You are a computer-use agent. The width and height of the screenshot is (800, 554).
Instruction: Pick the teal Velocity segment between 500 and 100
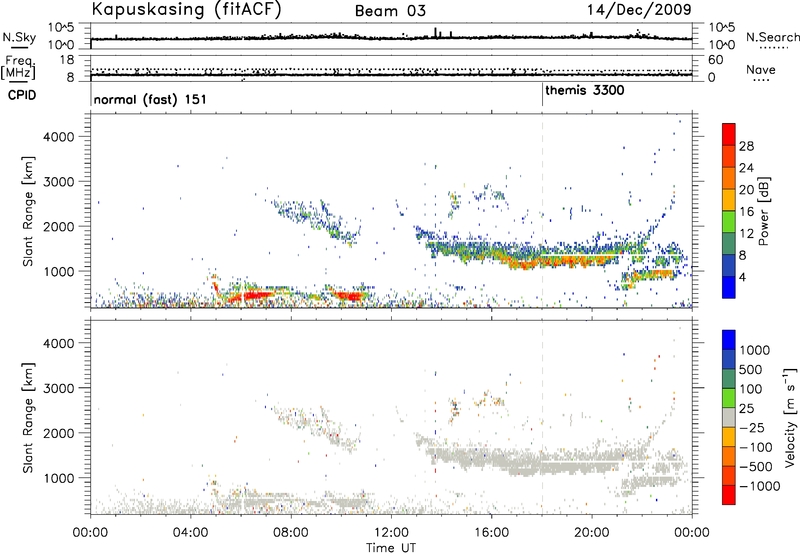pos(729,379)
